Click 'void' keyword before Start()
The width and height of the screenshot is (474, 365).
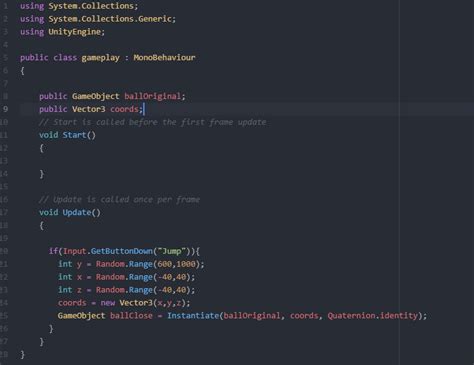(x=48, y=135)
